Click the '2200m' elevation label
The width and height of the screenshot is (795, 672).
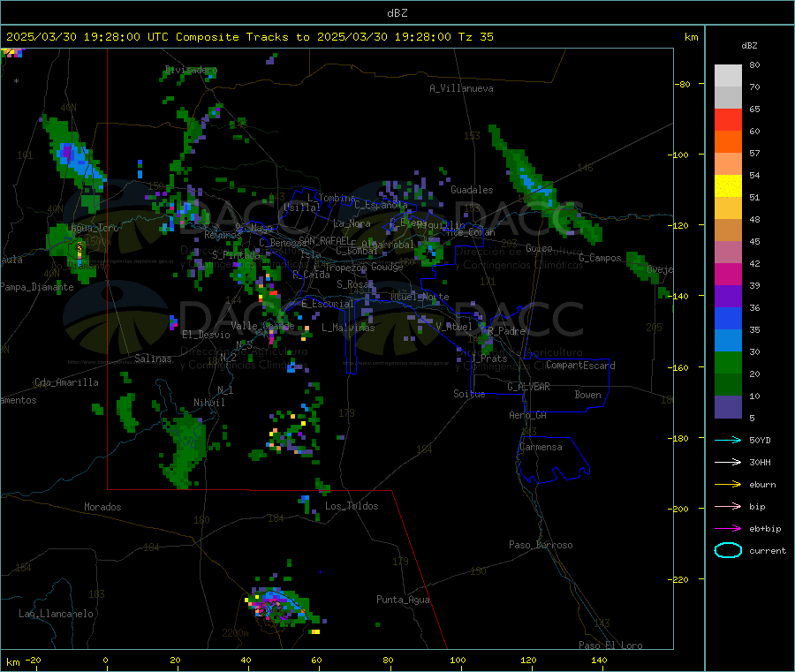235,633
